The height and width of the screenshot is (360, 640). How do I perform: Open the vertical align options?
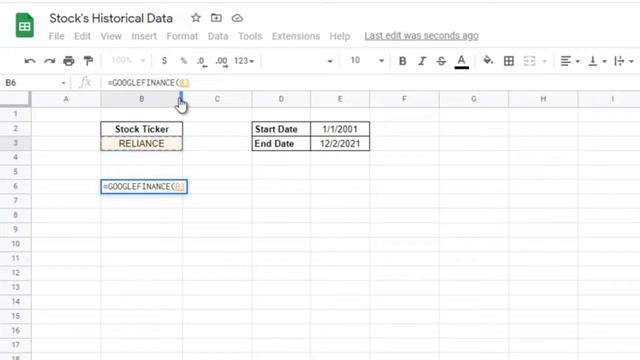597,61
